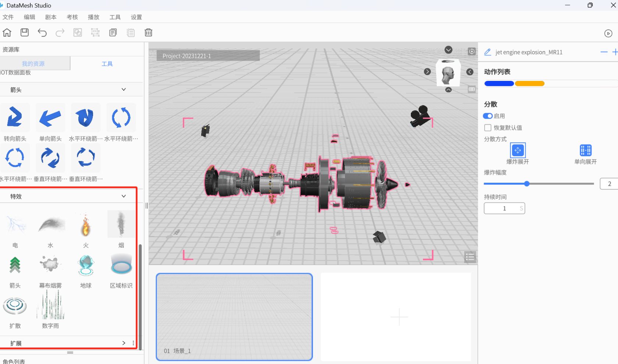This screenshot has width=618, height=364.
Task: Collapse the 箭头 section
Action: (x=124, y=89)
